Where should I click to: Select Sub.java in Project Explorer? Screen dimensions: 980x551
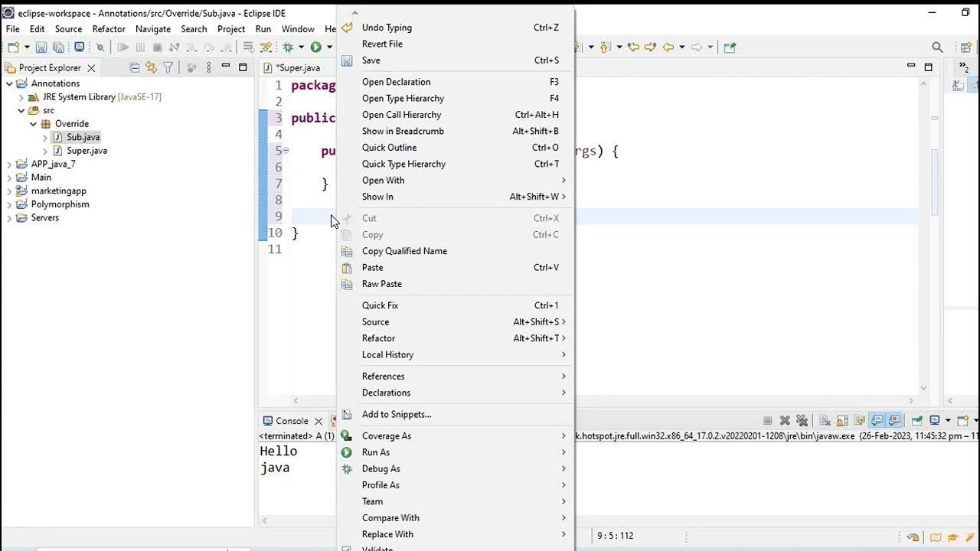point(83,138)
